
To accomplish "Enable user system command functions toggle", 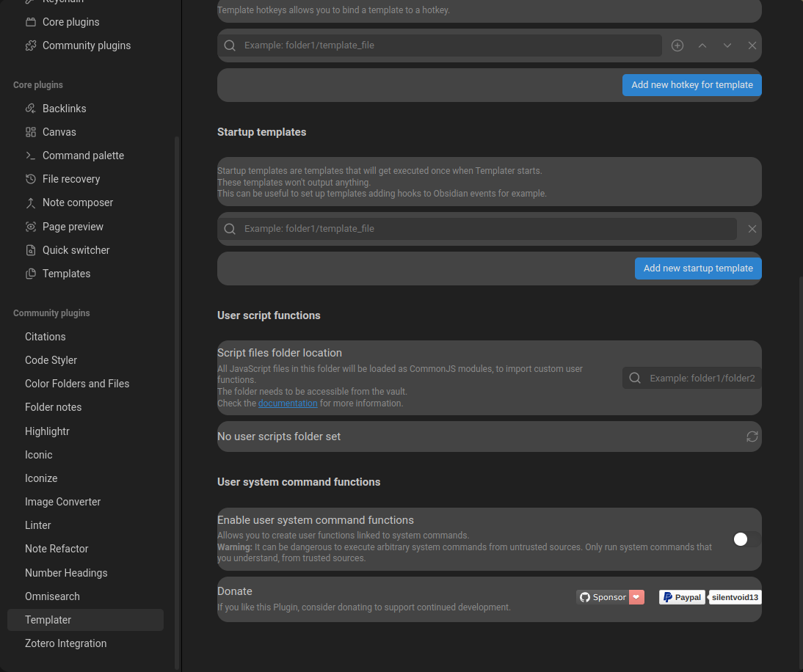I will point(746,539).
